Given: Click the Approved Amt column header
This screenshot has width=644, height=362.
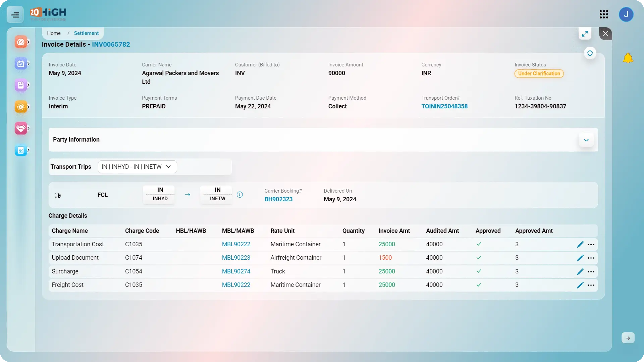Looking at the screenshot, I should pos(534,231).
